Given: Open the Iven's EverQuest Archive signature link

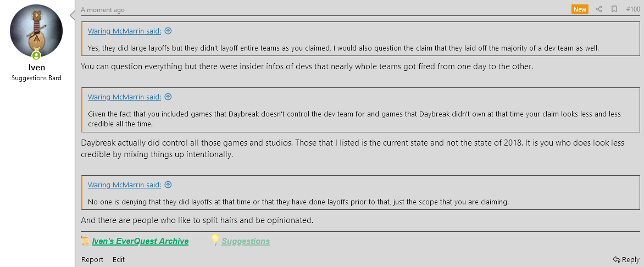Looking at the screenshot, I should tap(140, 241).
